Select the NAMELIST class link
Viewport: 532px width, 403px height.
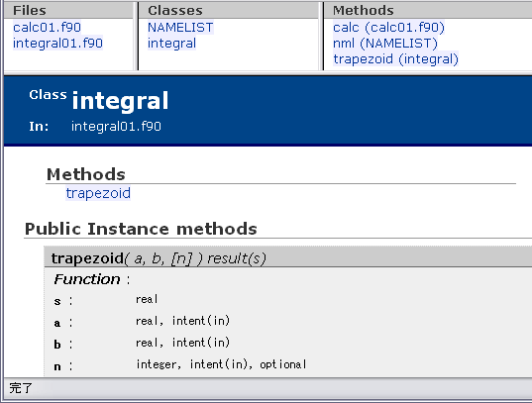point(180,27)
